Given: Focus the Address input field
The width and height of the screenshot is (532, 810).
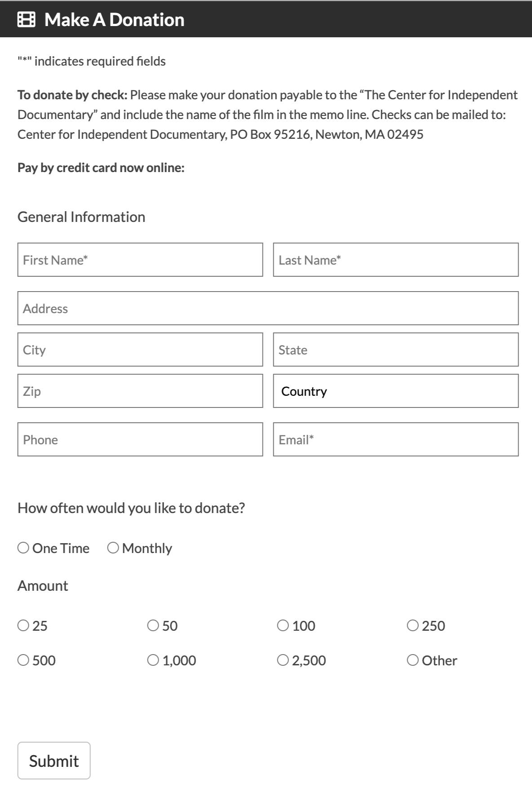Looking at the screenshot, I should click(268, 308).
